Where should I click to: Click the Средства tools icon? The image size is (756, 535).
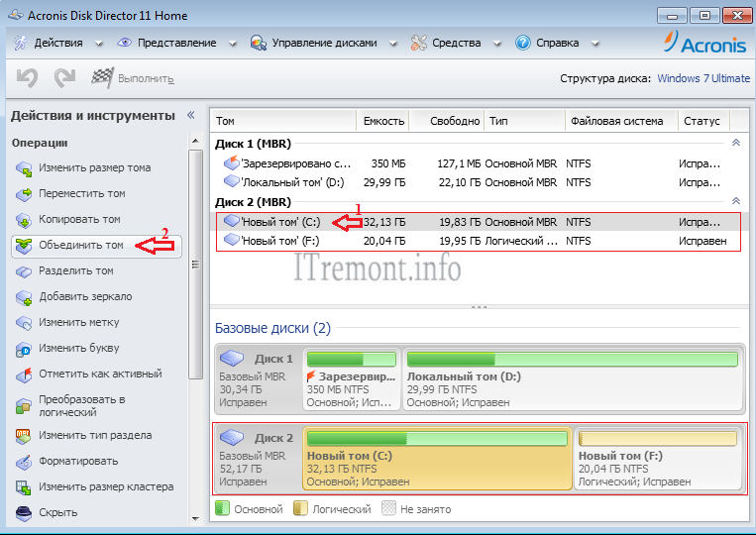(x=418, y=43)
